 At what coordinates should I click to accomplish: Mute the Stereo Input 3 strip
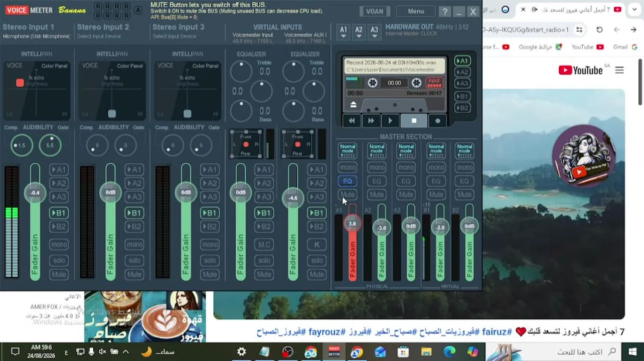[210, 274]
